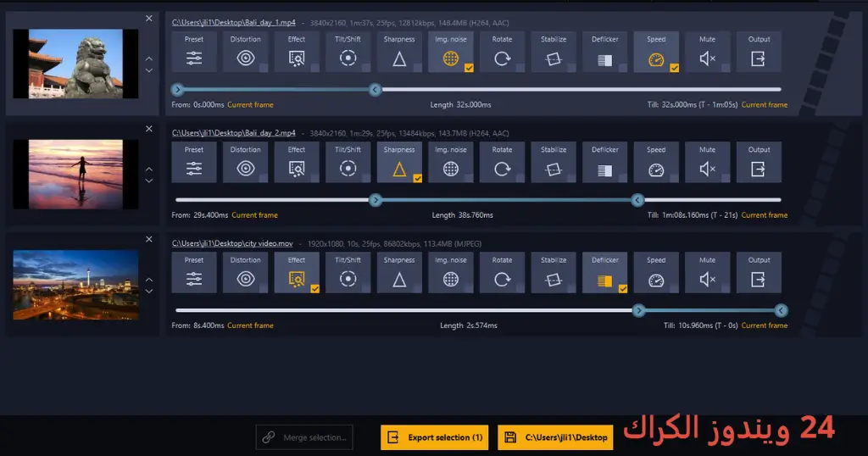Image resolution: width=868 pixels, height=456 pixels.
Task: Uncheck Speed checkbox on Bali_day_1.mp4
Action: pyautogui.click(x=674, y=68)
